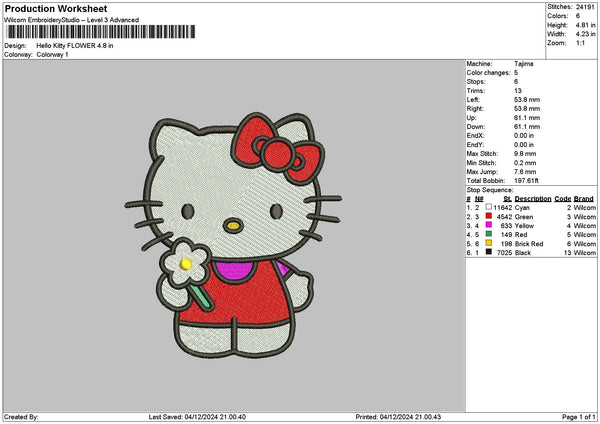Click the Stitches count value 24191

pos(585,7)
